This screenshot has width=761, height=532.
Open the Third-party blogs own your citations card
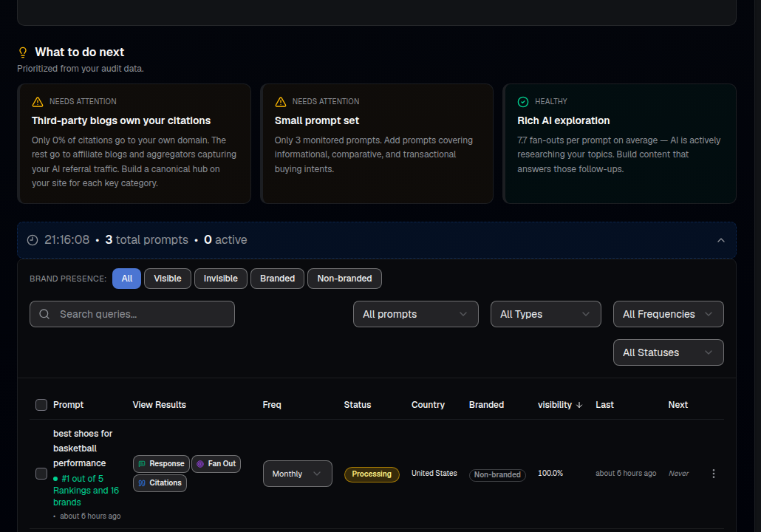tap(134, 143)
